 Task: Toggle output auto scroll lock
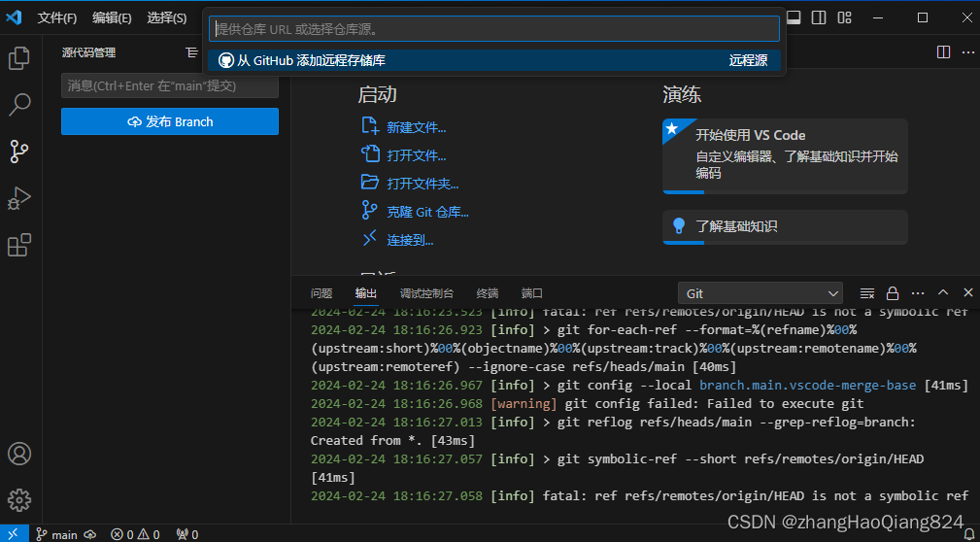[893, 293]
